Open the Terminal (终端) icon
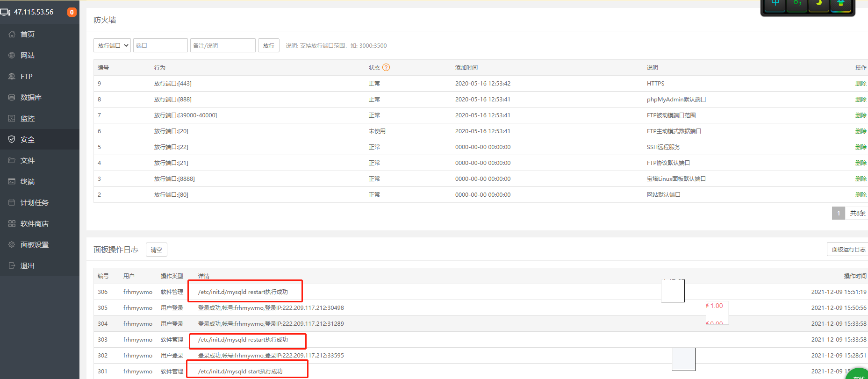 pos(12,181)
